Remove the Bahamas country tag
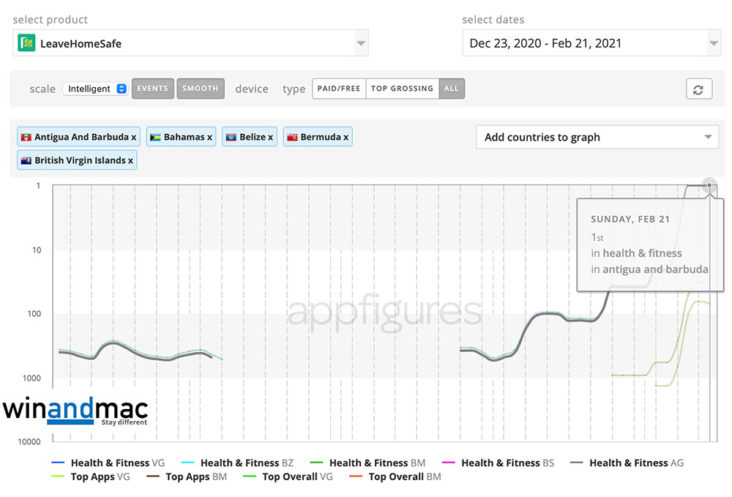 [x=210, y=137]
